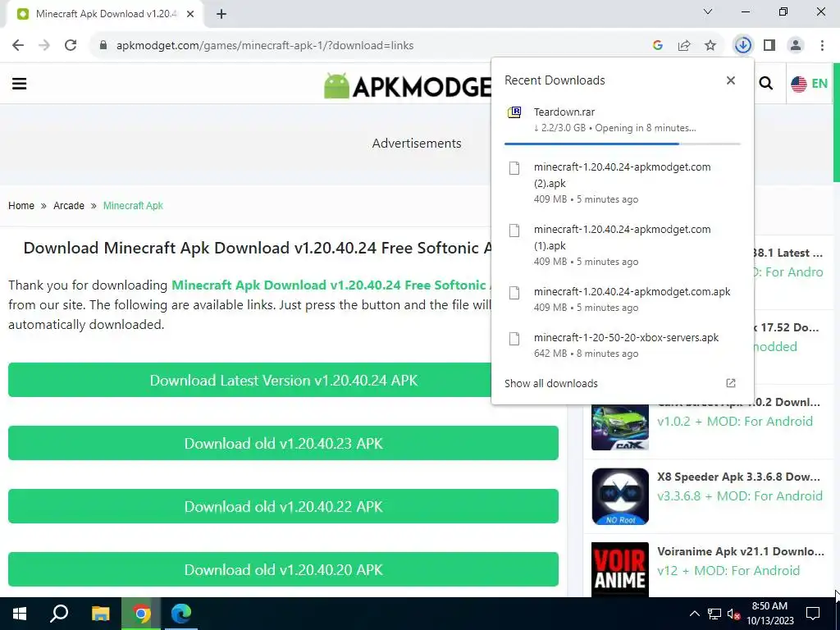The image size is (840, 630).
Task: Open minecraft-1.20.40.24-apkmodget.com.apk download entry
Action: [623, 299]
